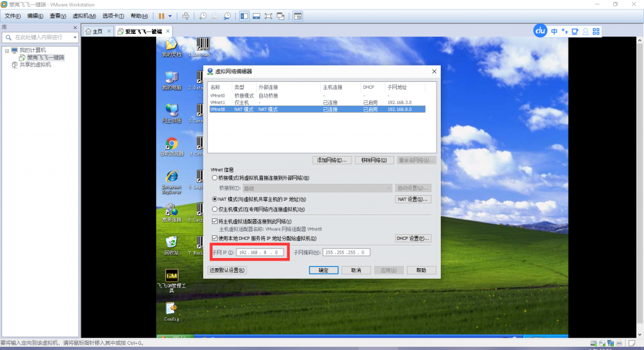The image size is (644, 350).
Task: Click the Send Ctrl+Alt+Del toolbar icon
Action: coord(186,16)
